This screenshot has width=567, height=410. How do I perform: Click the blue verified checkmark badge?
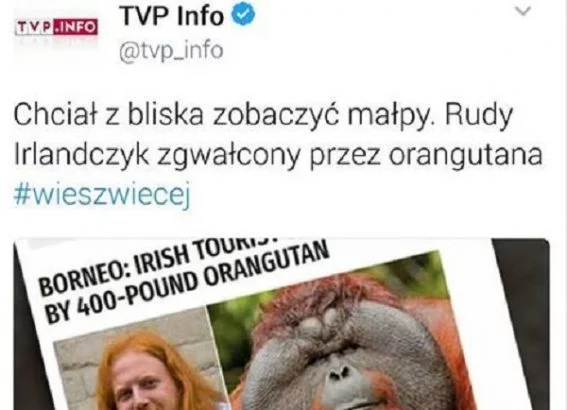click(x=243, y=15)
